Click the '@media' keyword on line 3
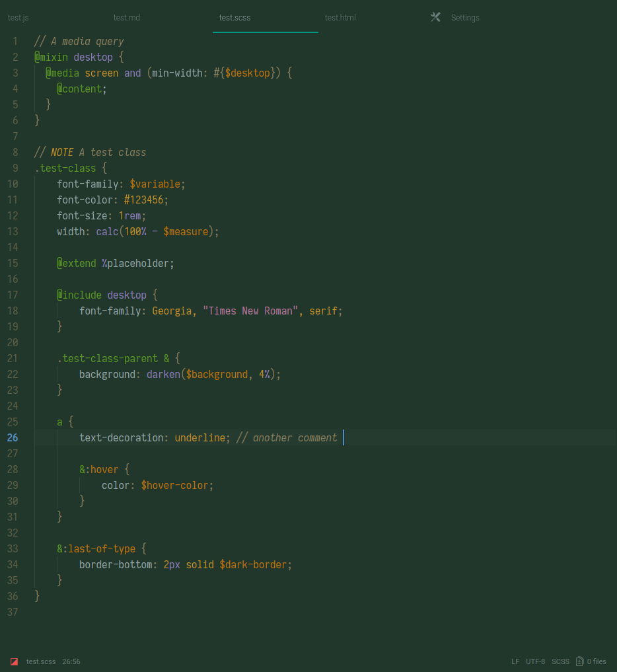 (x=63, y=73)
